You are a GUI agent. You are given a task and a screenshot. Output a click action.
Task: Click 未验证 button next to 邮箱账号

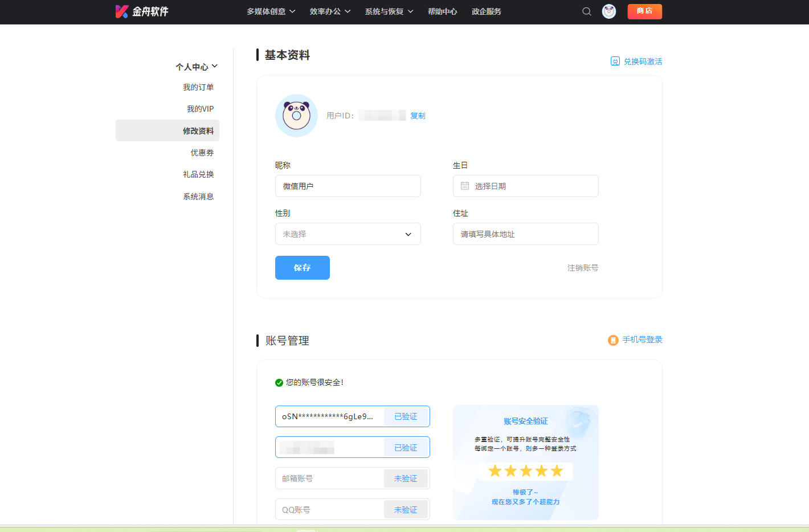[x=406, y=478]
